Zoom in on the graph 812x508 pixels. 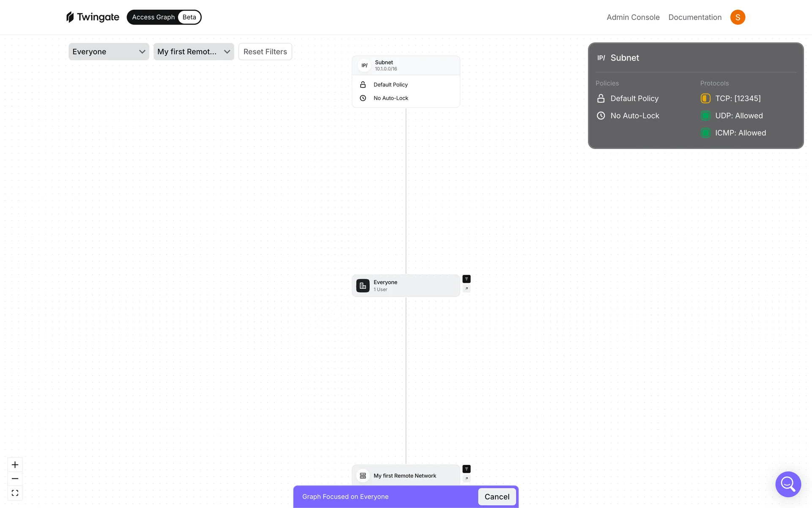(x=15, y=465)
